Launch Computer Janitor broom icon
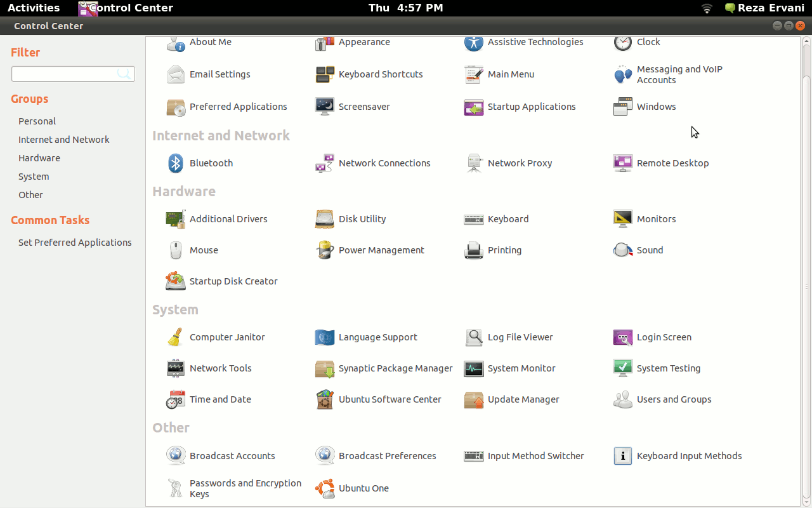 (176, 337)
